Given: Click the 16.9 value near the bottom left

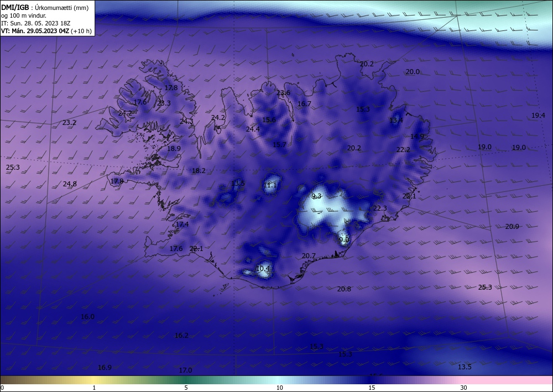Looking at the screenshot, I should (x=105, y=367).
